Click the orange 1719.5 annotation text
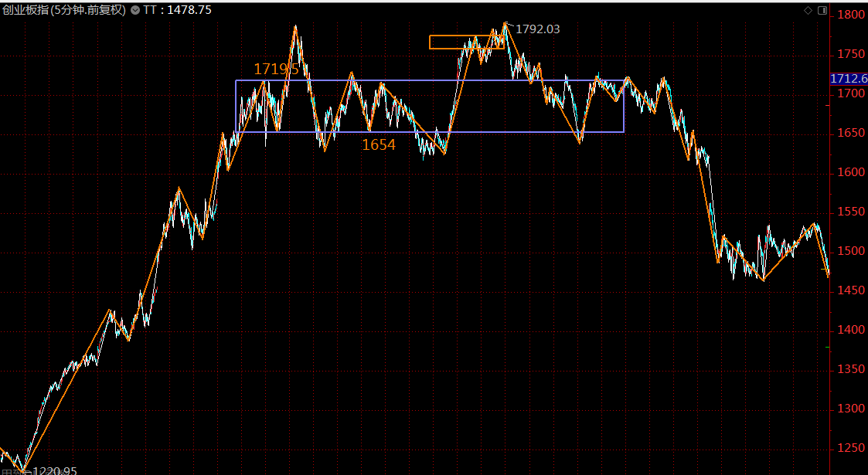The width and height of the screenshot is (868, 475). click(x=276, y=70)
